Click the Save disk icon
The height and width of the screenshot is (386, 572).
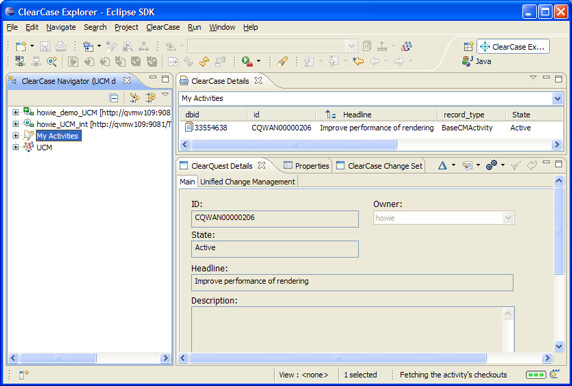click(45, 46)
